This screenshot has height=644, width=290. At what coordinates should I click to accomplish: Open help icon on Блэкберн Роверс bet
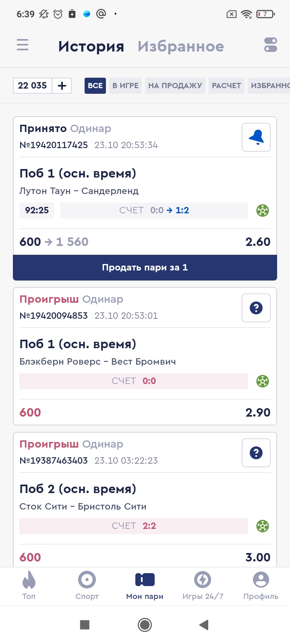tap(256, 308)
